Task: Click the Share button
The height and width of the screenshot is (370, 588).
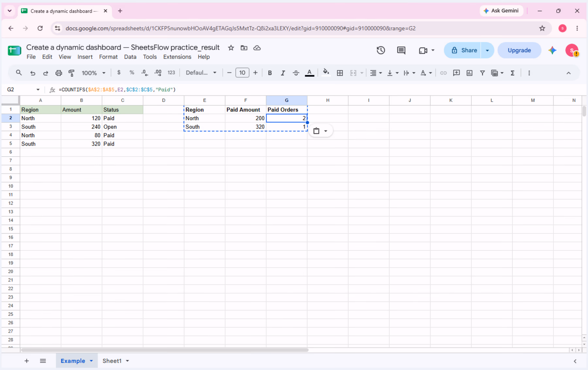Action: pyautogui.click(x=462, y=50)
